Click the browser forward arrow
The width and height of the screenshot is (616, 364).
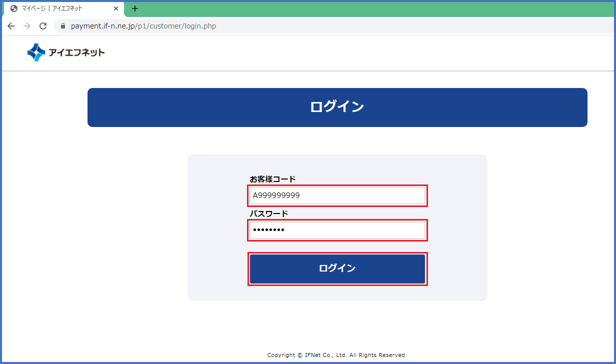[x=27, y=26]
